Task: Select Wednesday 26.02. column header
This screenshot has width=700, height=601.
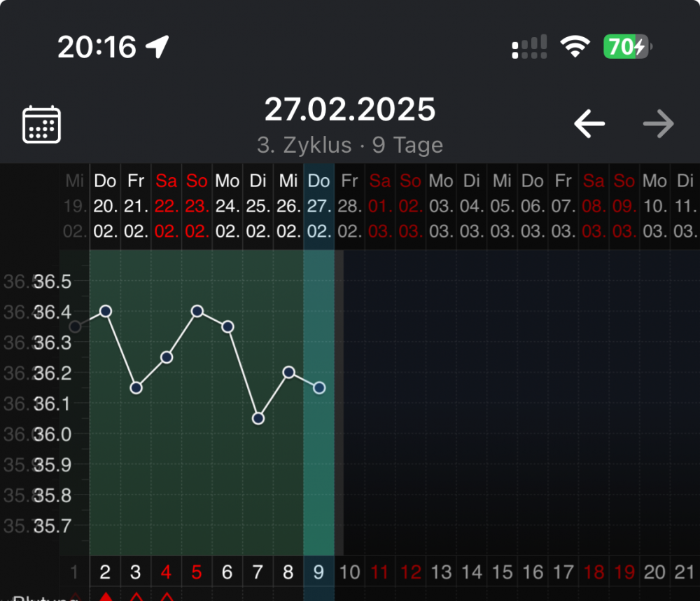Action: [x=288, y=206]
